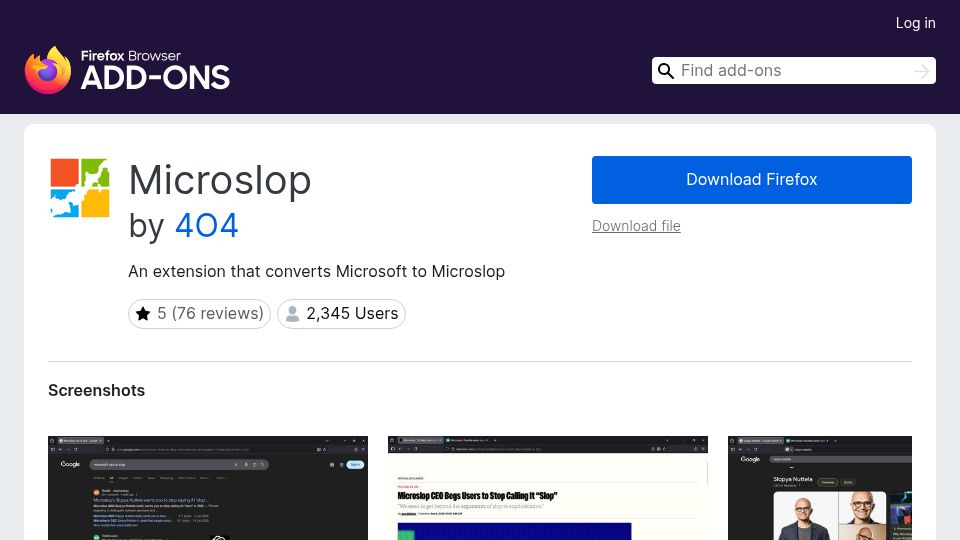Open the Firefox Browser ADD-ONS home link

tap(127, 70)
